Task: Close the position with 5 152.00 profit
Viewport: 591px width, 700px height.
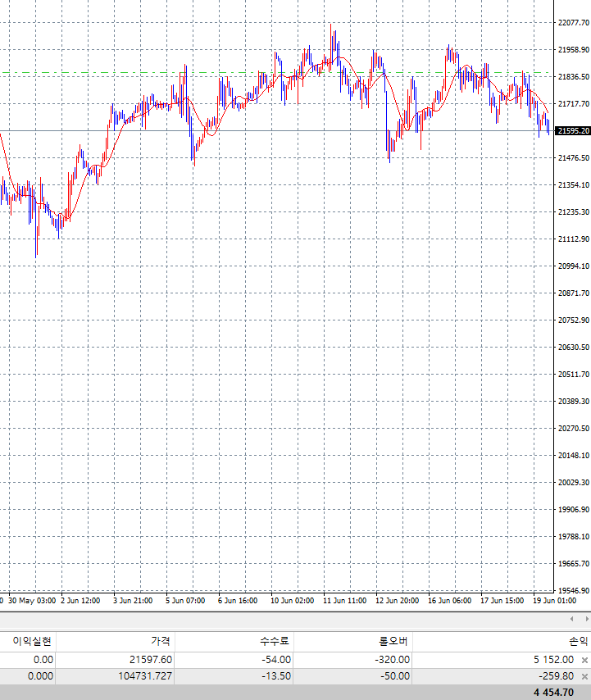Action: (584, 660)
